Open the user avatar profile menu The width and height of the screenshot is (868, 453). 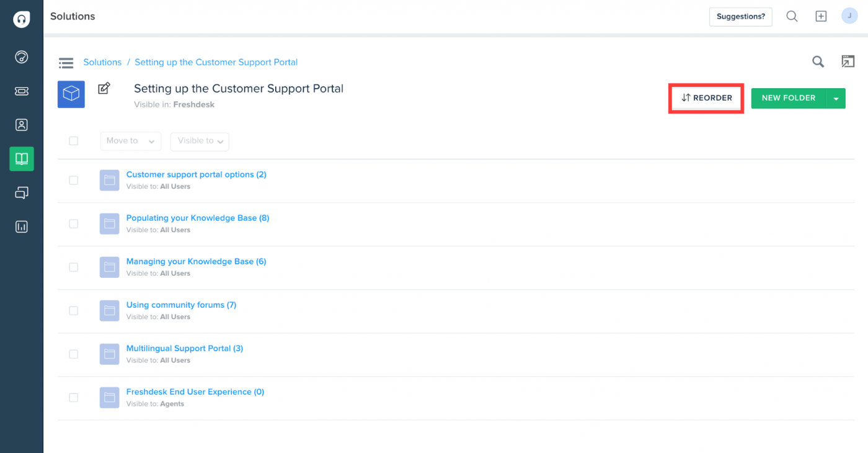coord(849,16)
